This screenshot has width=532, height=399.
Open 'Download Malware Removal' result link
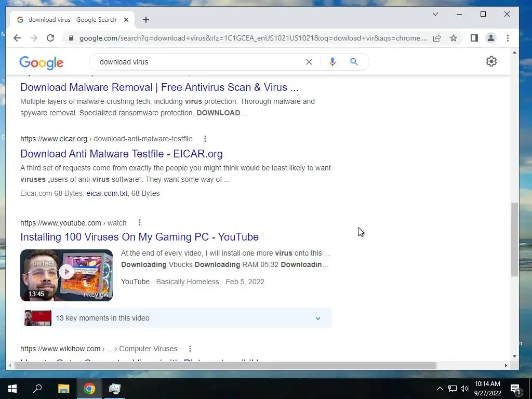pyautogui.click(x=159, y=87)
